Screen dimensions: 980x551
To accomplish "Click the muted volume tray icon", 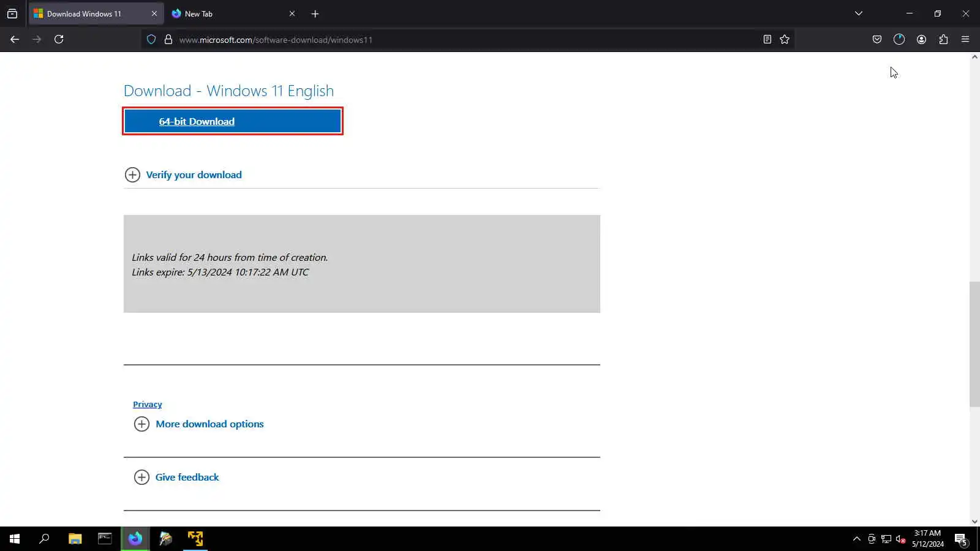I will [x=901, y=539].
